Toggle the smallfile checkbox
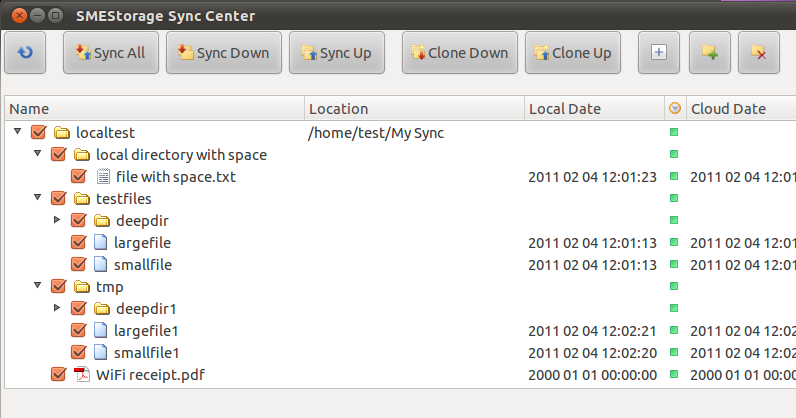 pyautogui.click(x=78, y=265)
